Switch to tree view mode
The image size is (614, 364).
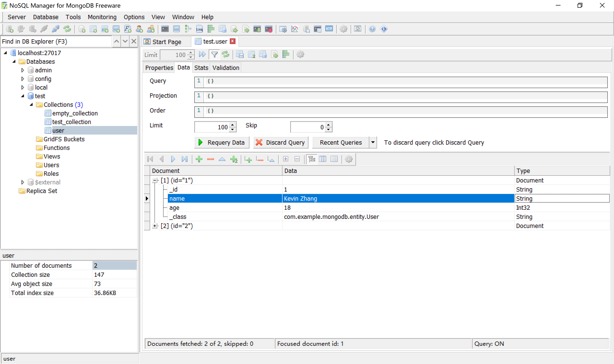(x=312, y=159)
